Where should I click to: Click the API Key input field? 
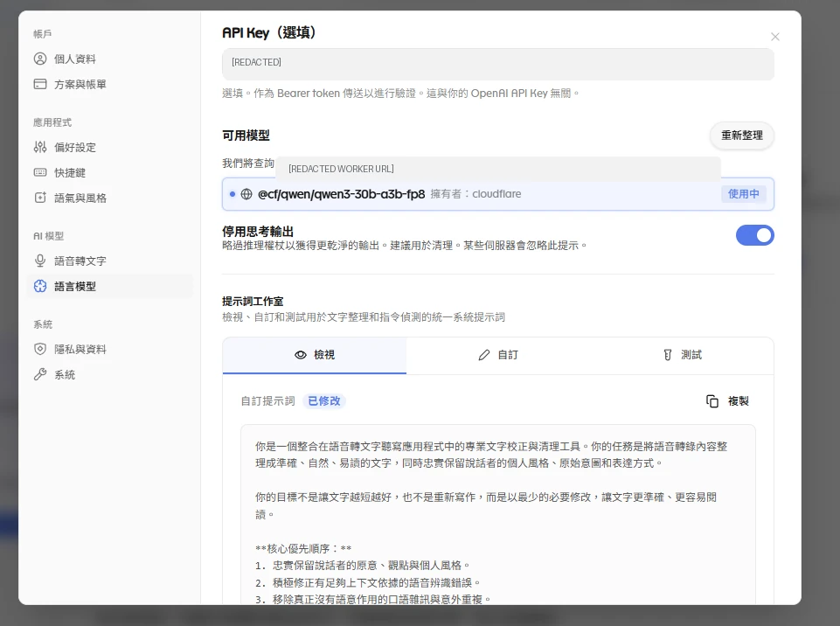498,65
